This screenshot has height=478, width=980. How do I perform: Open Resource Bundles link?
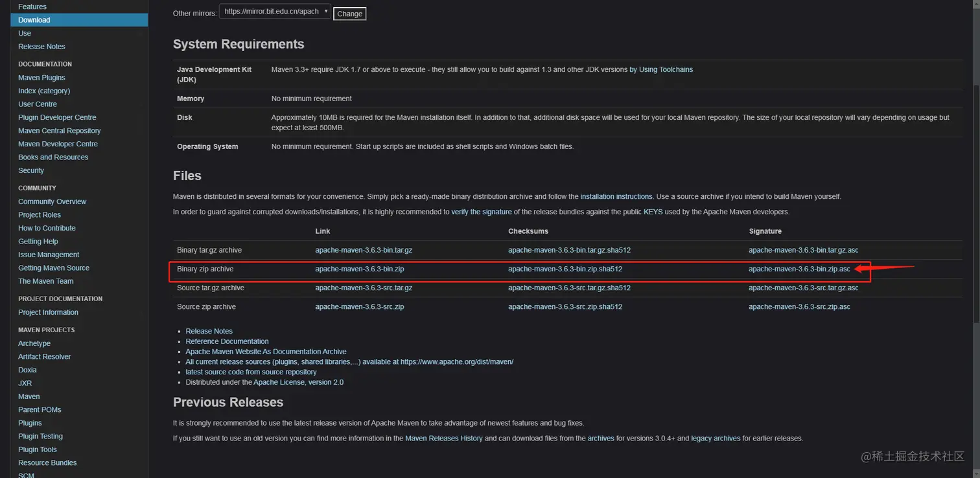pos(47,463)
